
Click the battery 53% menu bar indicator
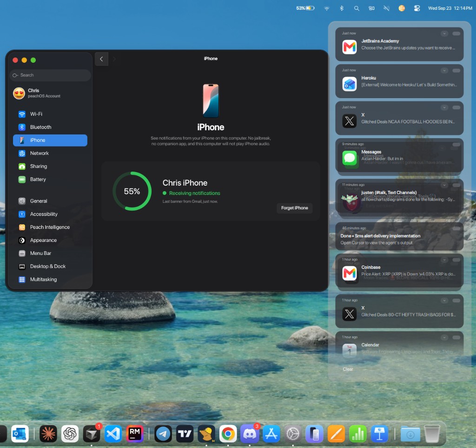[305, 8]
